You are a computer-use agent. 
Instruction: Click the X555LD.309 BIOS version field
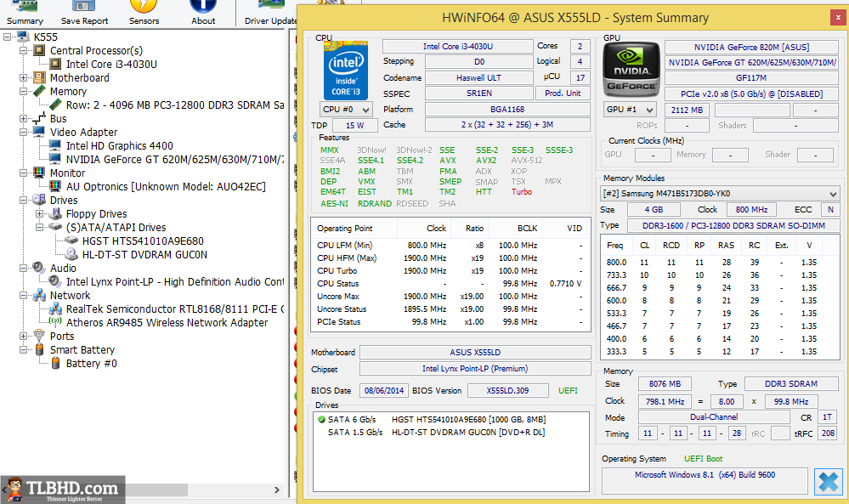click(507, 390)
